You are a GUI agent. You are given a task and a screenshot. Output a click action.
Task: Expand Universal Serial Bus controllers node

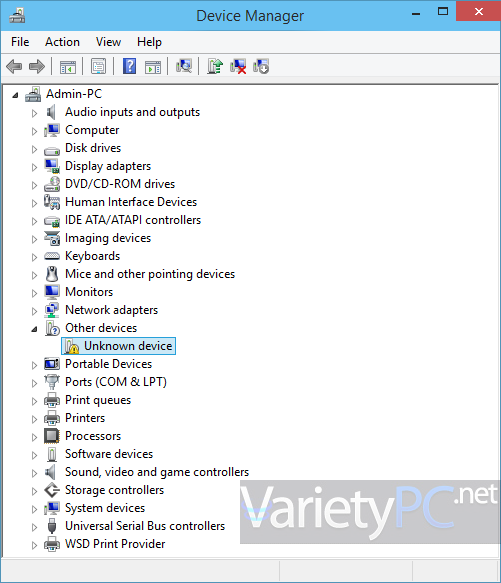[34, 527]
